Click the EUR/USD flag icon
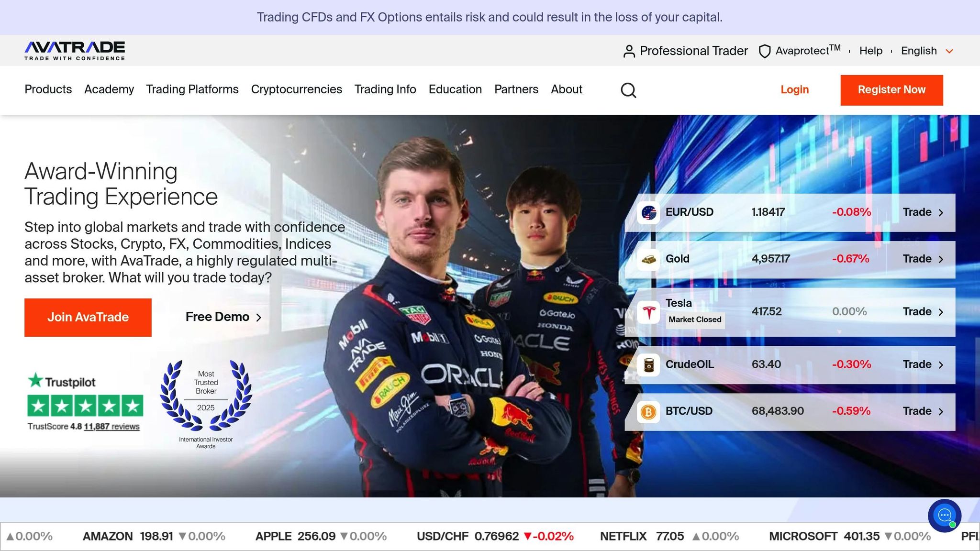980x551 pixels. pos(648,212)
